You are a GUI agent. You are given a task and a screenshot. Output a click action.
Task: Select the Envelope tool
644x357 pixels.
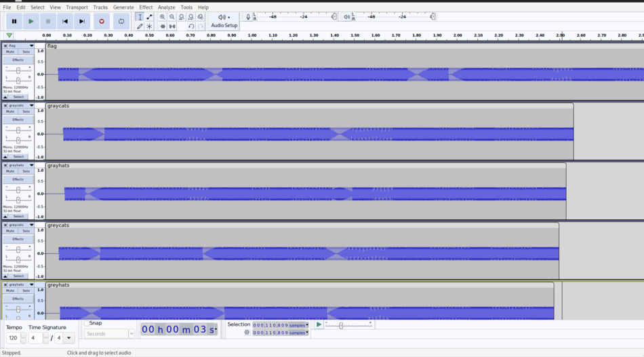(x=149, y=17)
